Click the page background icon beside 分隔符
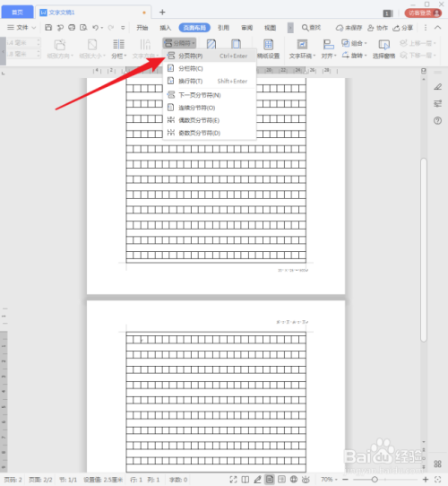448x486 pixels. click(211, 44)
